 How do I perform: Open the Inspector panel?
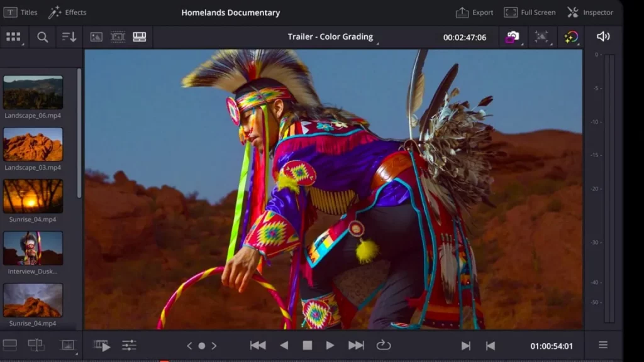tap(590, 12)
